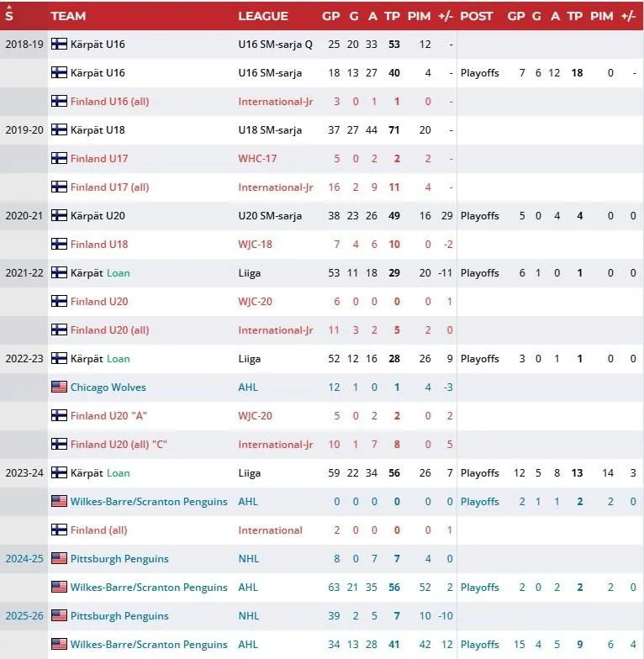Click the Finnish flag beside Kärpät U20

coord(59,215)
